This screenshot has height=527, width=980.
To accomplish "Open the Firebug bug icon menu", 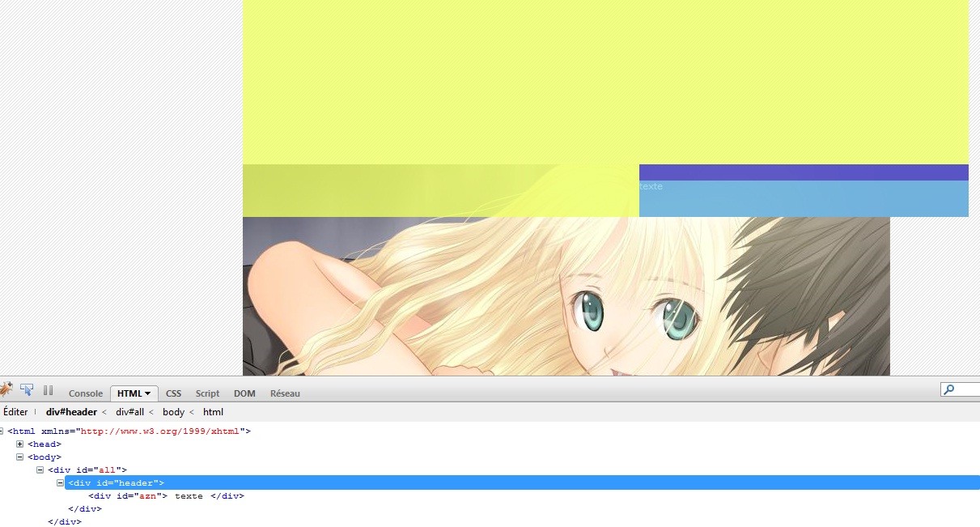I will 6,389.
